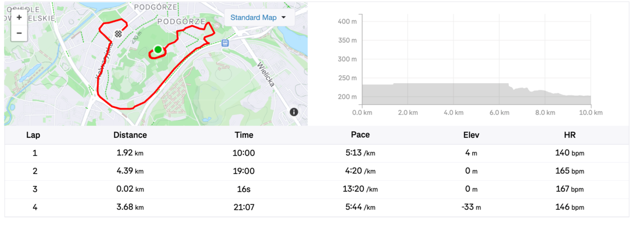644x250 pixels.
Task: Select lap 2 with 4.39 km distance
Action: [x=130, y=171]
